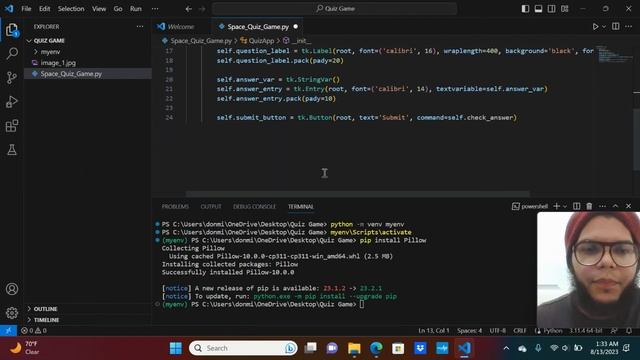Open the Accounts menu icon
The height and width of the screenshot is (360, 640).
(12, 289)
